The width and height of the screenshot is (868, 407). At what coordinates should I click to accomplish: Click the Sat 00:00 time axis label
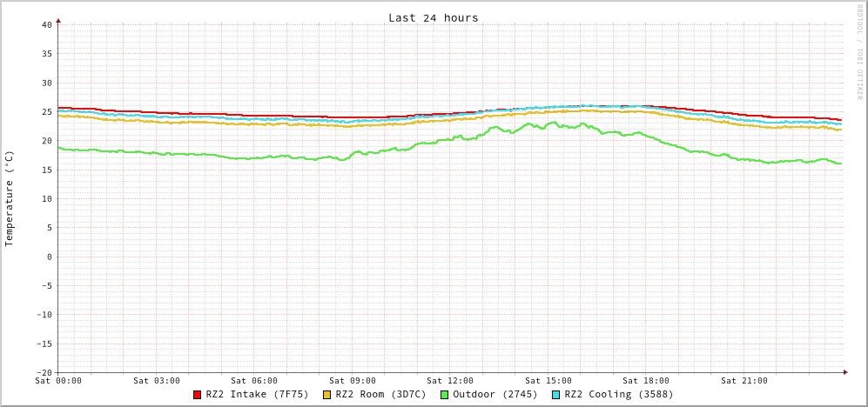[58, 381]
